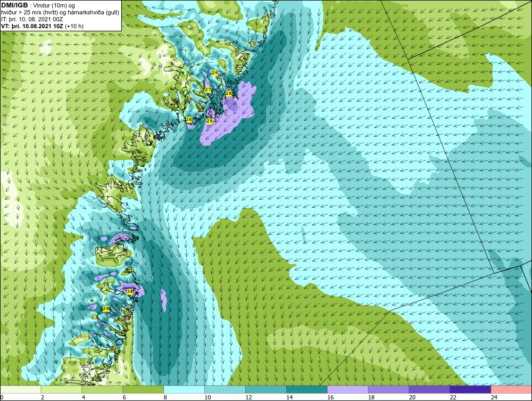The width and height of the screenshot is (532, 401).
Task: Click the legend scale number 18
Action: pyautogui.click(x=371, y=397)
